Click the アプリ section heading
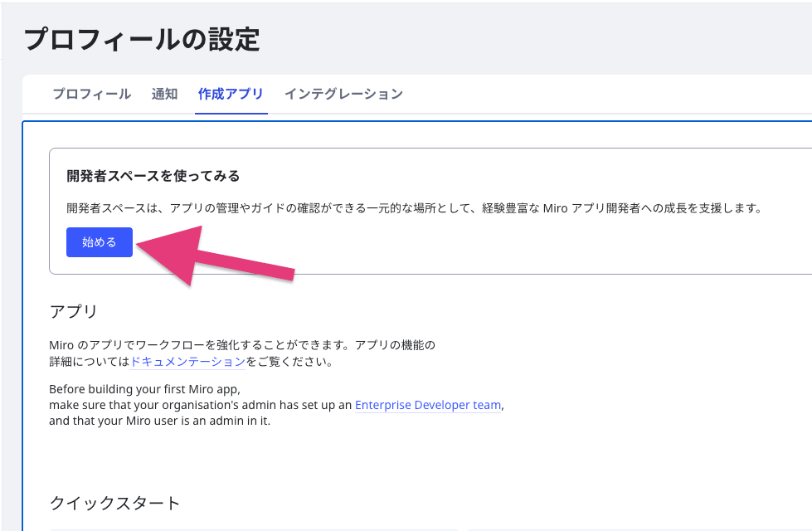This screenshot has height=531, width=812. (74, 311)
